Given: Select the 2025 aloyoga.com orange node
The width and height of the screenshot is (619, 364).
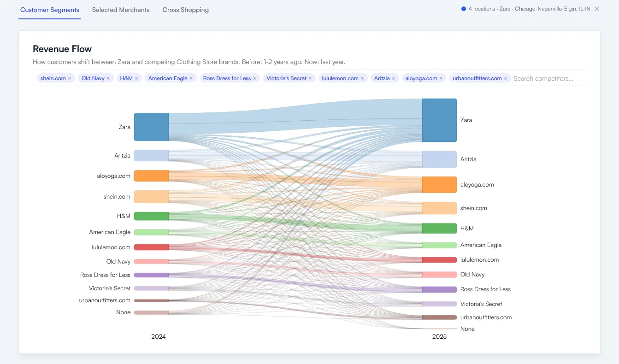Looking at the screenshot, I should 440,185.
